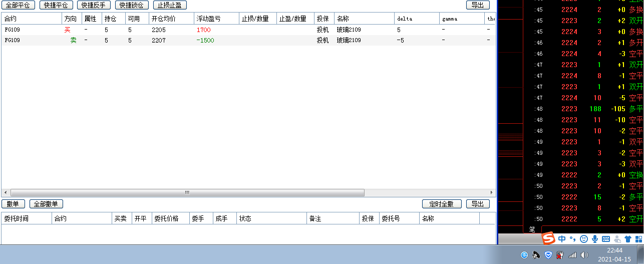Sort positions by 方向 column header
The image size is (644, 264).
click(x=72, y=19)
